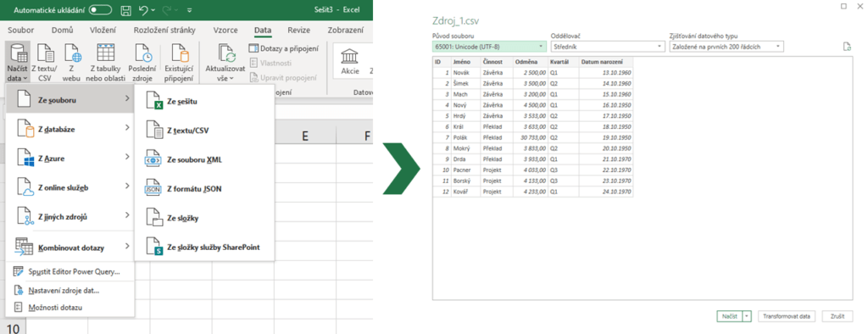This screenshot has width=868, height=334.
Task: Choose Ze souboru XML option
Action: pyautogui.click(x=203, y=159)
